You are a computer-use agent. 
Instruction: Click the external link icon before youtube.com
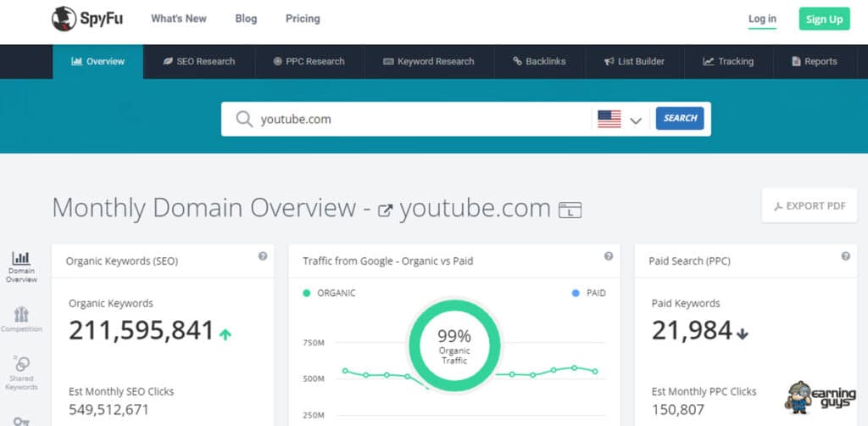click(386, 210)
